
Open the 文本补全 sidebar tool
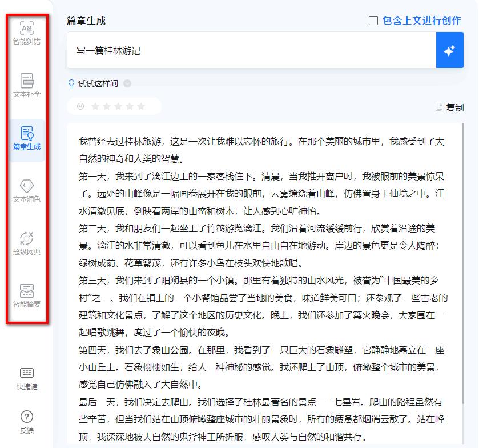[27, 85]
